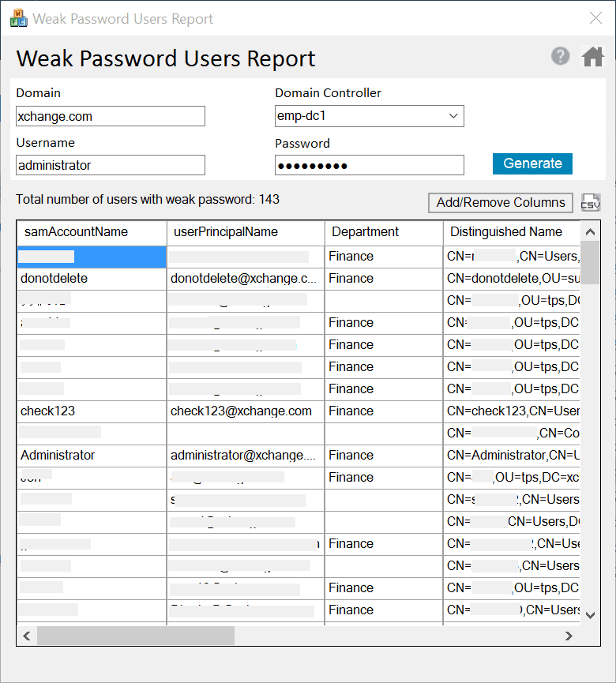Click the right arrow on the horizontal scrollbar

pos(570,635)
